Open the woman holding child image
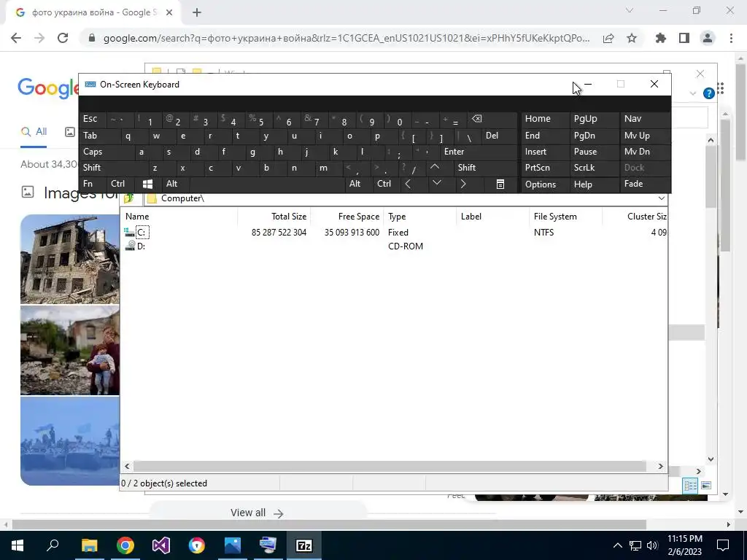747x560 pixels. point(69,351)
